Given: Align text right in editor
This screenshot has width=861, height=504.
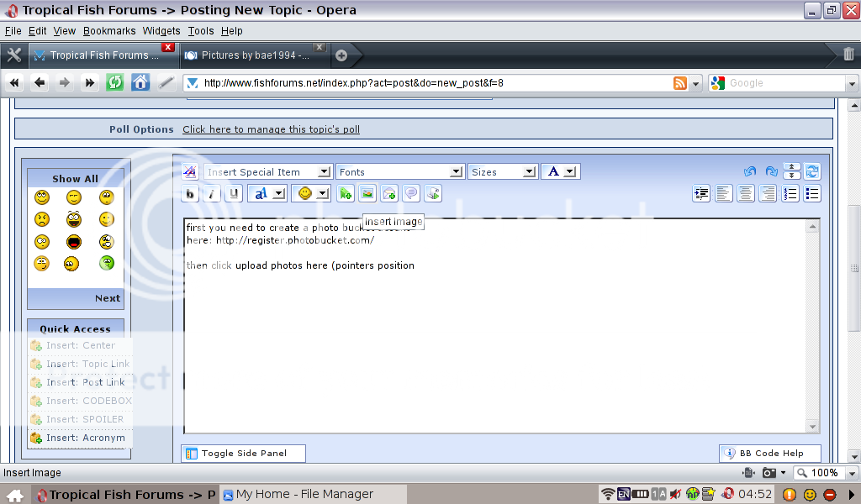Looking at the screenshot, I should [768, 193].
